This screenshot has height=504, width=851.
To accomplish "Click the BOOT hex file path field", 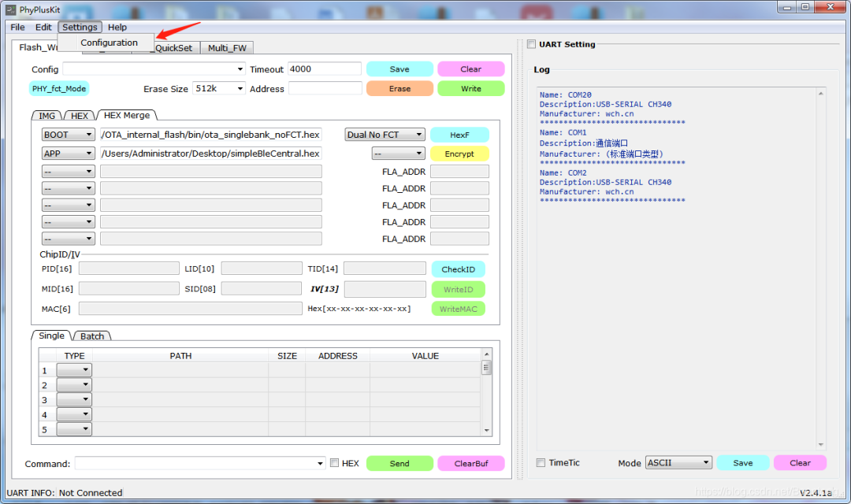I will 210,135.
